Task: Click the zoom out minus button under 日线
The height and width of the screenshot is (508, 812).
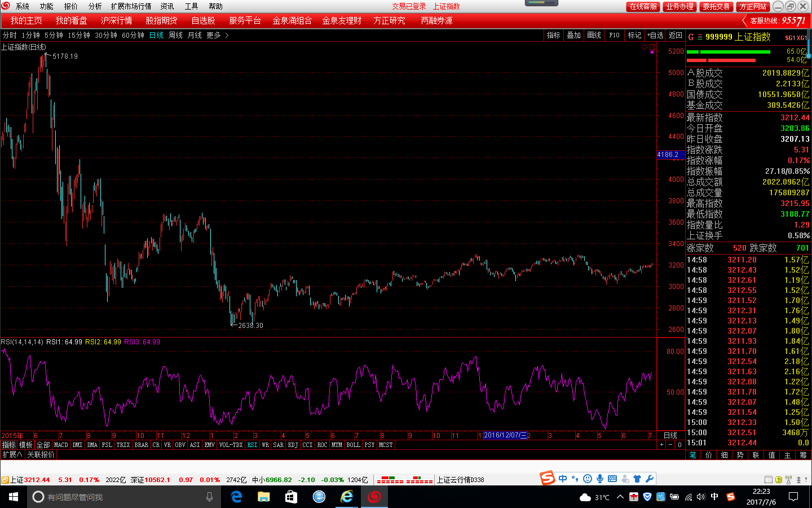Action: click(670, 445)
